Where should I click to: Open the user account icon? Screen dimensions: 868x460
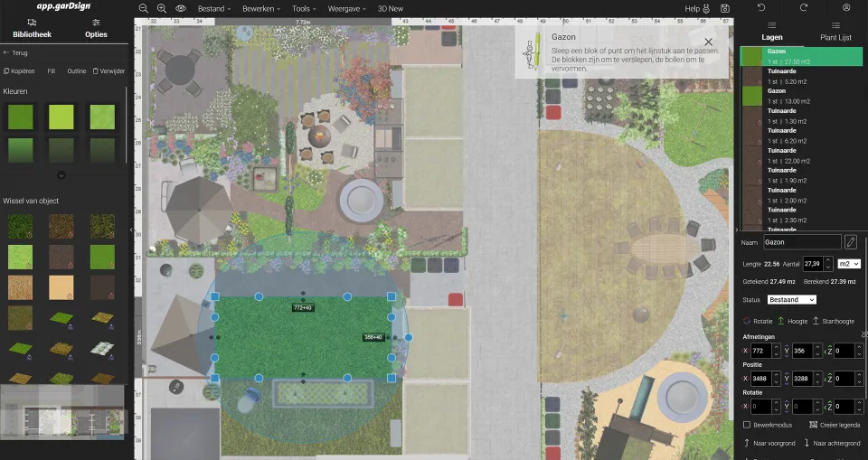846,8
